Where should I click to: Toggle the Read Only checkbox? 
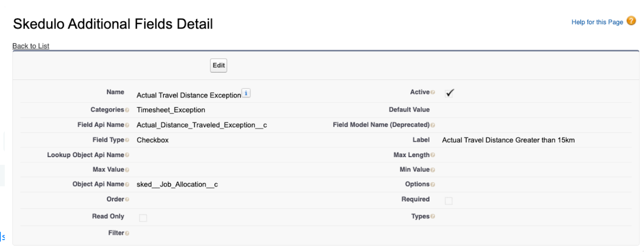point(143,218)
